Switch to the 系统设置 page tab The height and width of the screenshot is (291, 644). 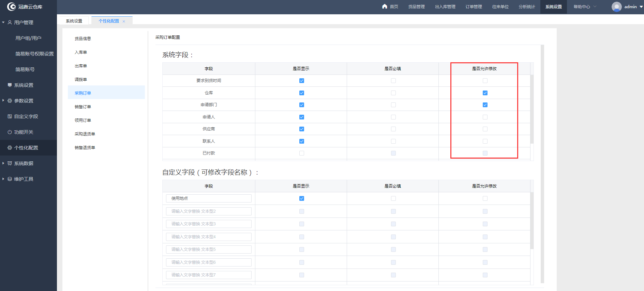click(74, 21)
